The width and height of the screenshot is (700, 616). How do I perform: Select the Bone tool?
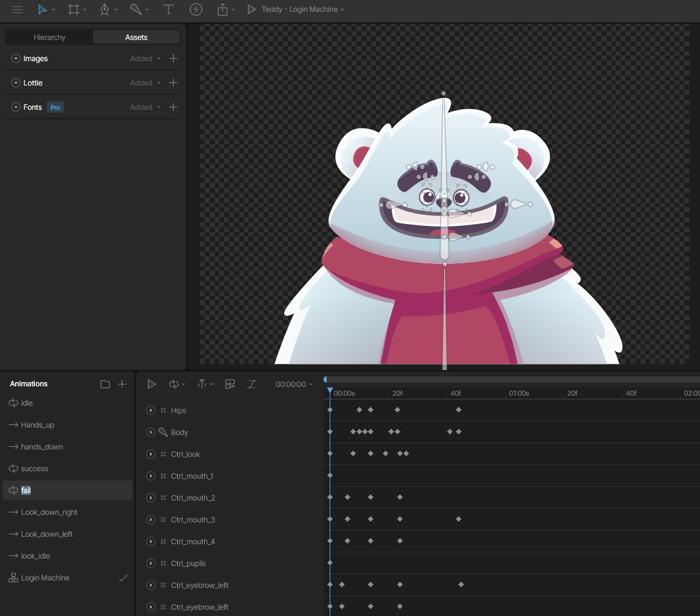[x=136, y=9]
